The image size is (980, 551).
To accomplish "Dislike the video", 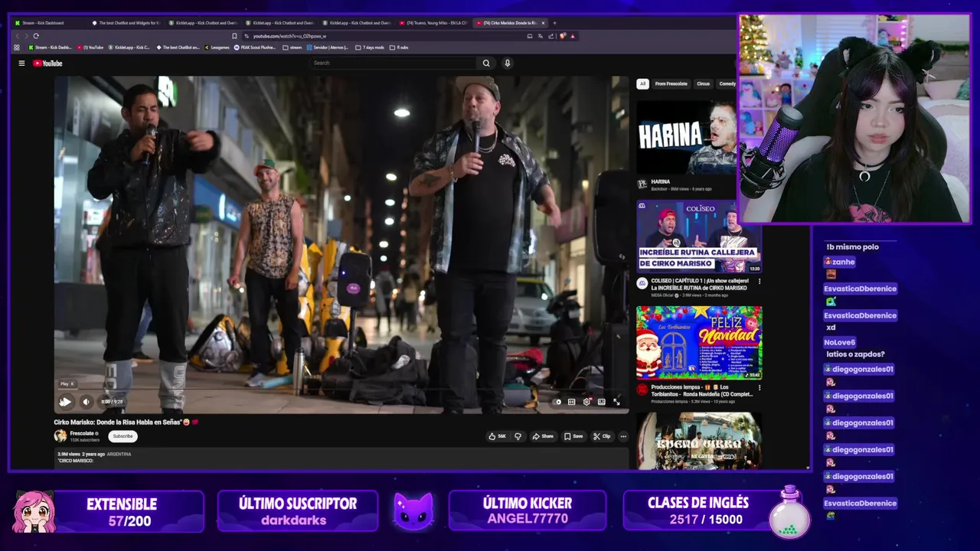I will click(x=518, y=436).
